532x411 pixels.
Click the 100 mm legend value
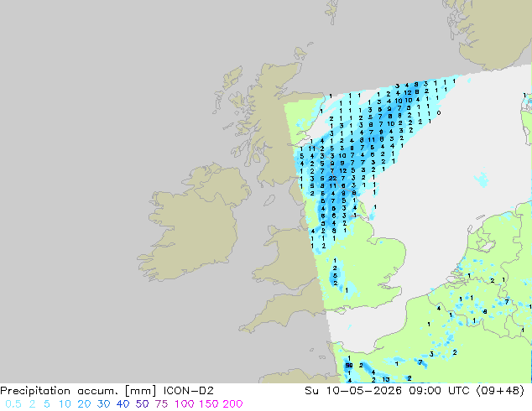pyautogui.click(x=185, y=404)
